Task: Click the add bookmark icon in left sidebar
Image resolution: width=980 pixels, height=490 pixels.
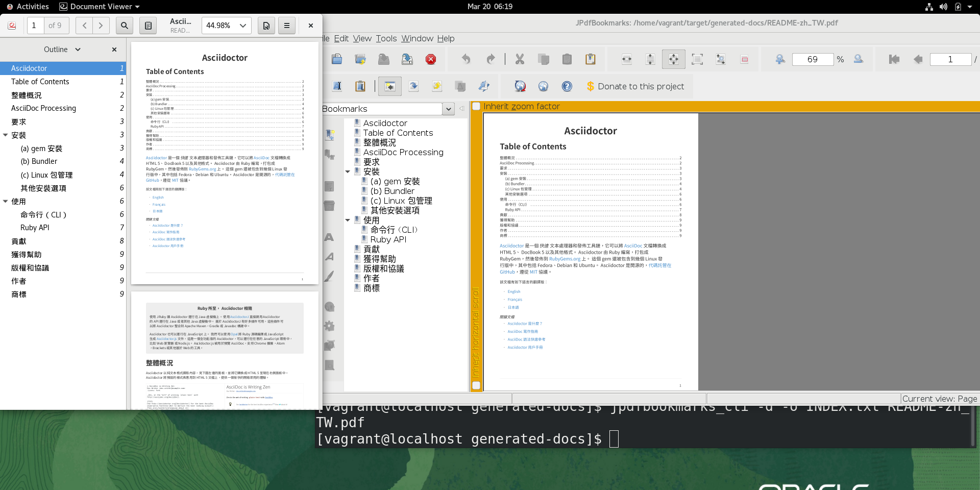Action: pyautogui.click(x=330, y=135)
